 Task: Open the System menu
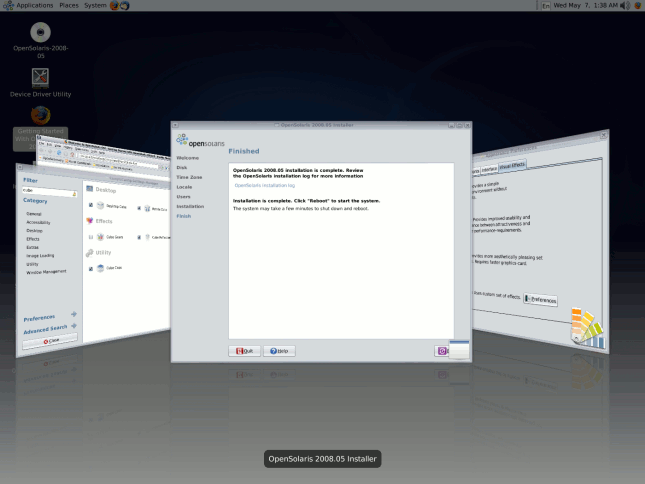pos(95,5)
